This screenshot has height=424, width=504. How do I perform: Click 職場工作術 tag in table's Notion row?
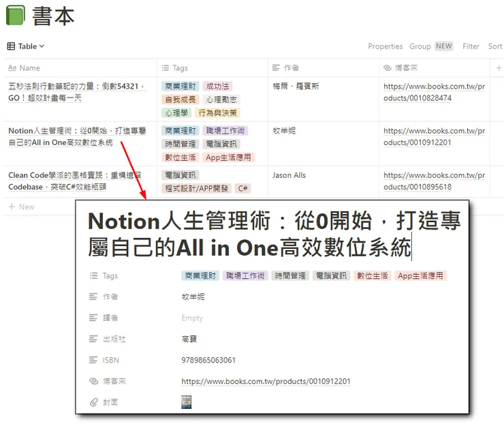(x=225, y=131)
